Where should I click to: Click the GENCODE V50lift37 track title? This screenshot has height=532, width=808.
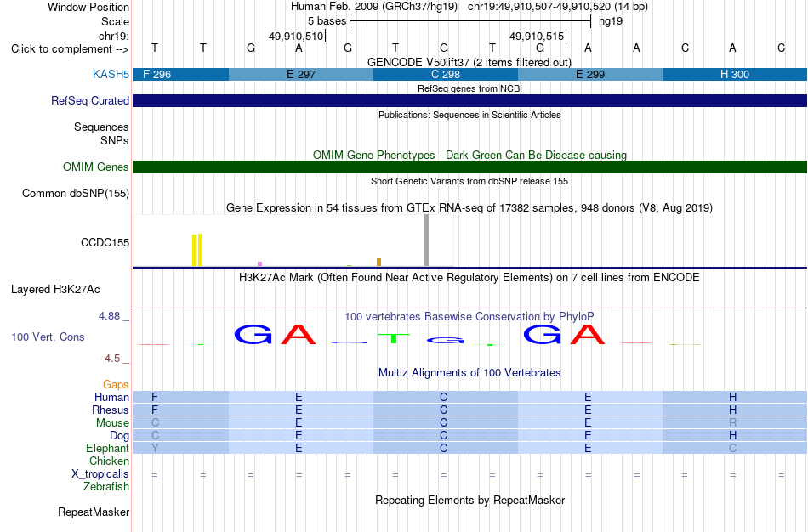click(x=469, y=62)
